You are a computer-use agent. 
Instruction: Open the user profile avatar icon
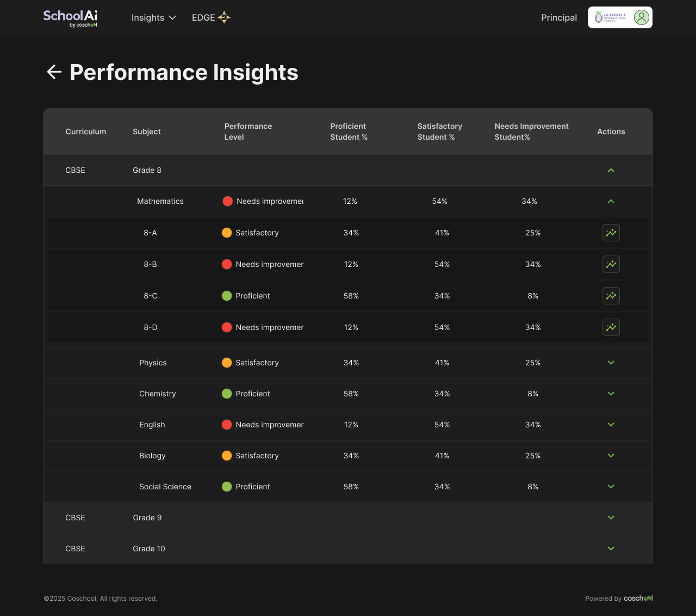click(642, 17)
